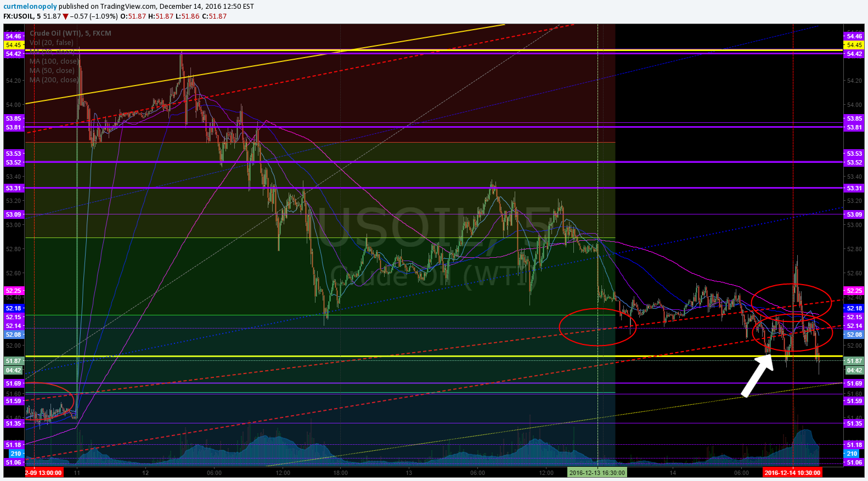Click the 18:00 label on the time axis

(x=340, y=473)
